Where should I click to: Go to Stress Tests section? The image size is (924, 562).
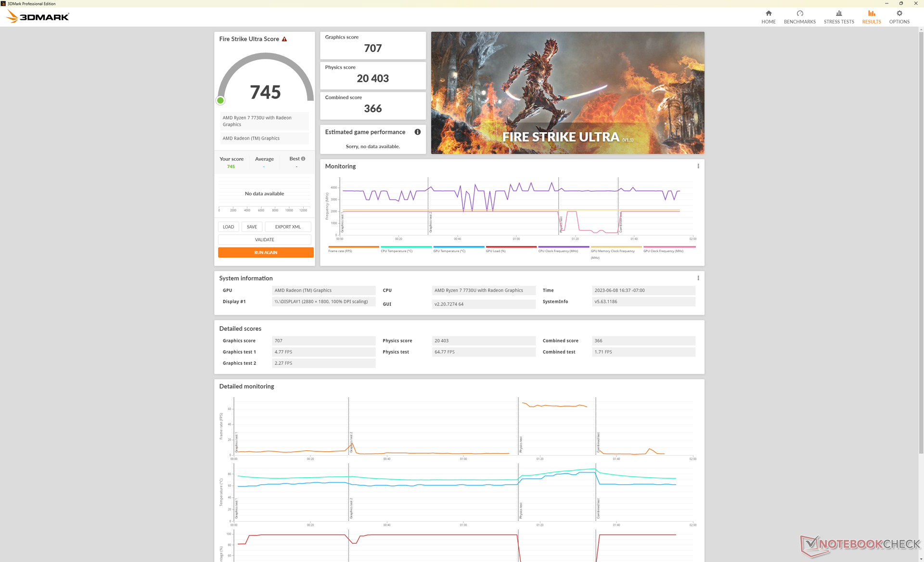[838, 17]
